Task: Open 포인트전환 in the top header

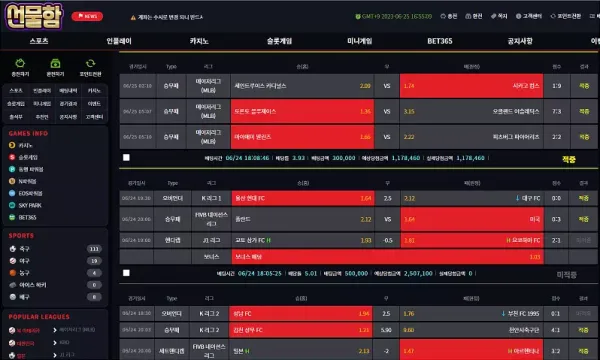Action: click(x=566, y=16)
